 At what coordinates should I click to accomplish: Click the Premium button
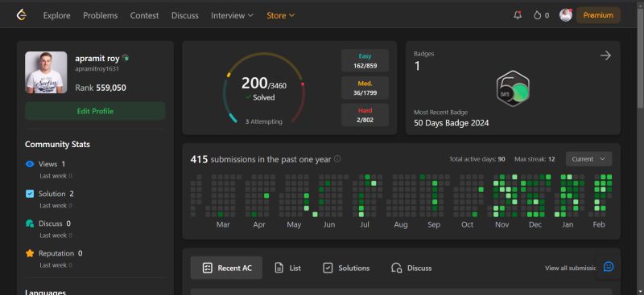598,15
